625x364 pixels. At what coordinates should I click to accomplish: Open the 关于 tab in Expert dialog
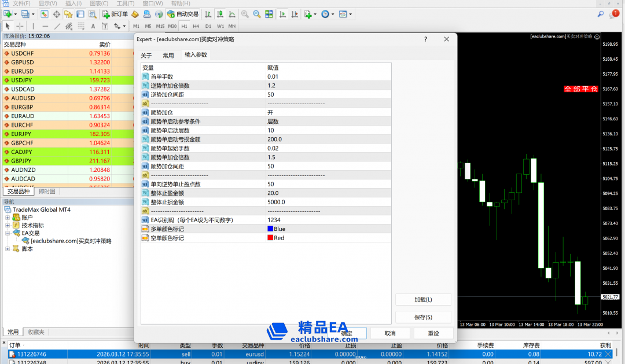tap(146, 56)
